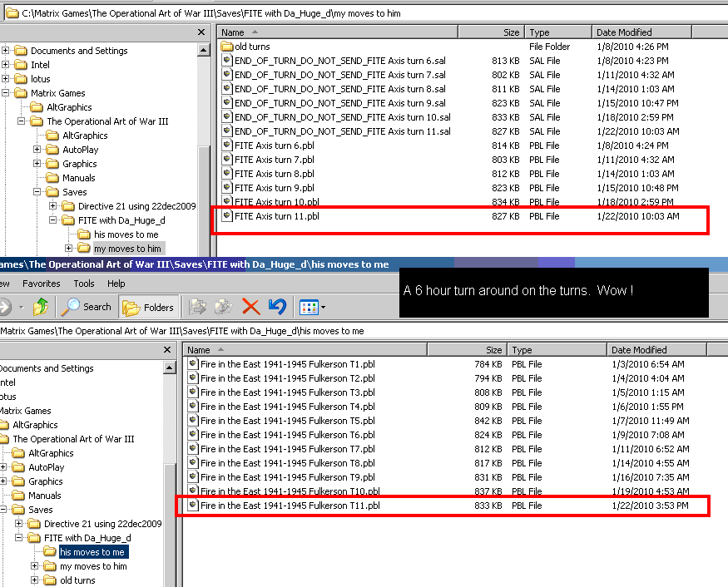The width and height of the screenshot is (728, 587).
Task: Collapse FITE with Da_Huge_d in upper tree
Action: [x=53, y=220]
